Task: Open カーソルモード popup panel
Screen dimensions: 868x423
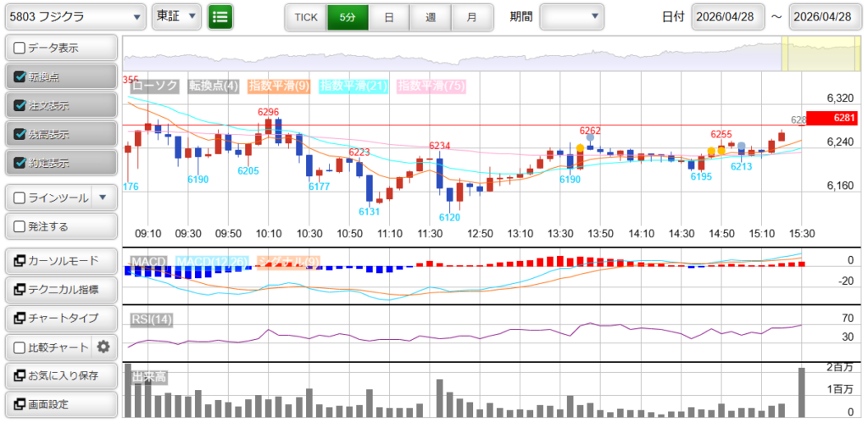Action: 61,260
